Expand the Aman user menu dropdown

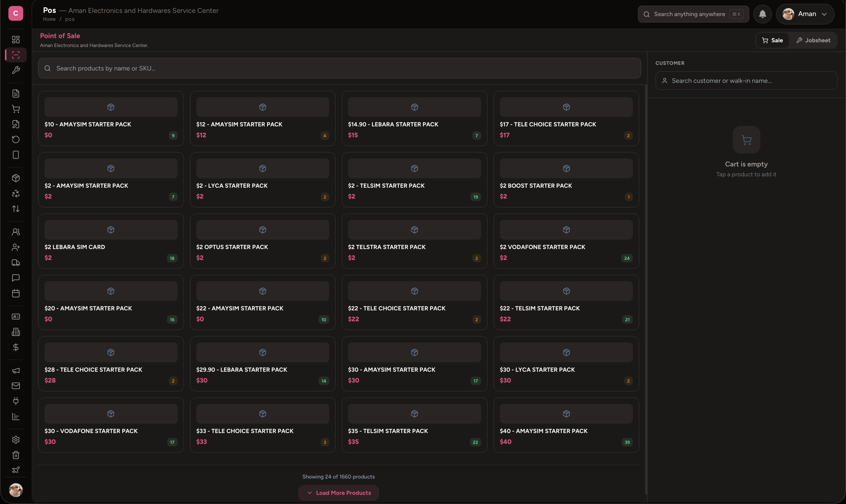click(x=805, y=14)
